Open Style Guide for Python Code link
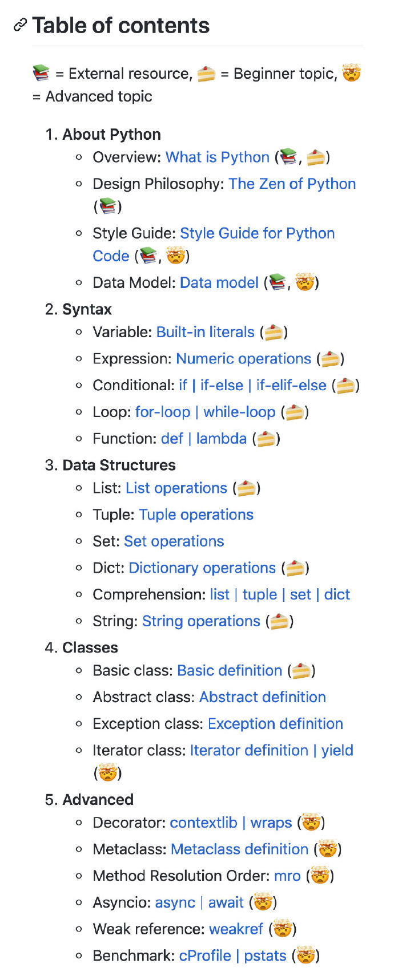Image resolution: width=394 pixels, height=980 pixels. [214, 244]
